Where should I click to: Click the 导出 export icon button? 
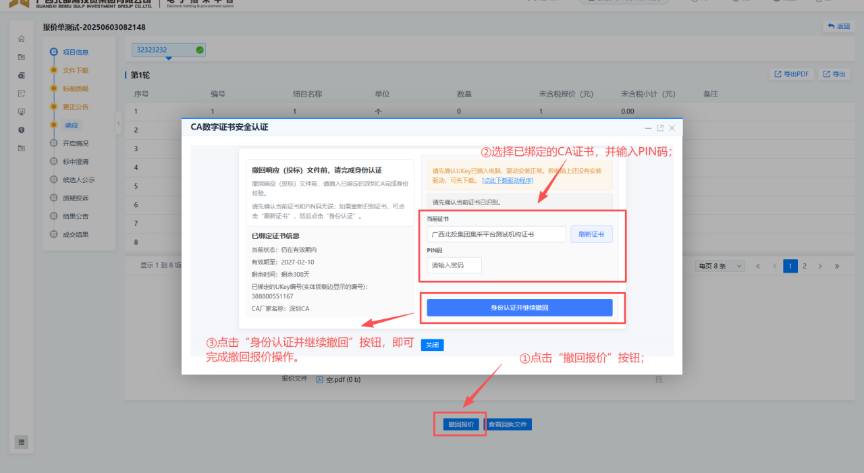click(834, 74)
